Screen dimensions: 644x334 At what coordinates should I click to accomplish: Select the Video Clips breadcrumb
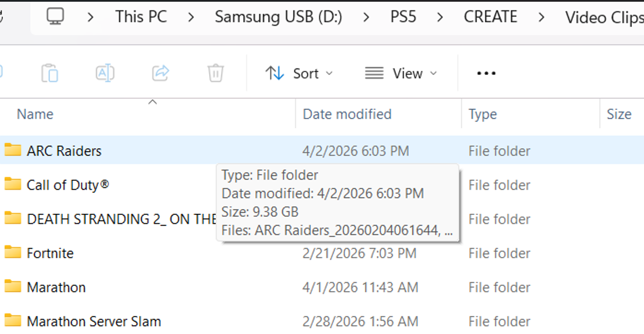[x=604, y=17]
